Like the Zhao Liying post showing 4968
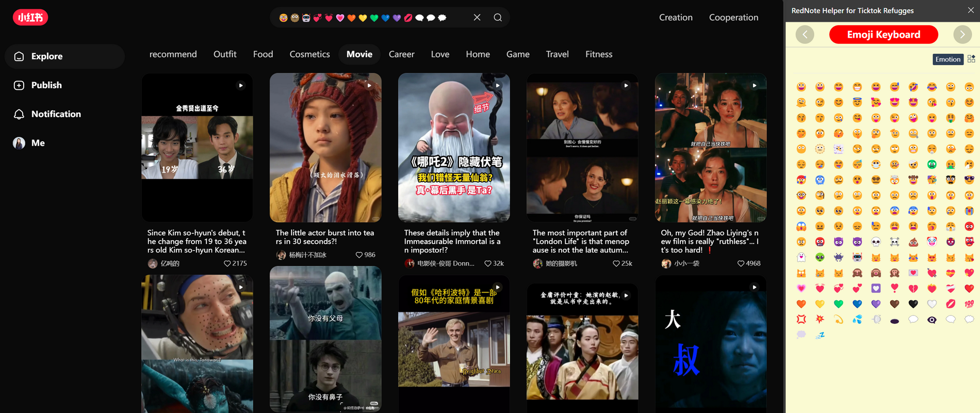This screenshot has height=413, width=980. (x=741, y=263)
